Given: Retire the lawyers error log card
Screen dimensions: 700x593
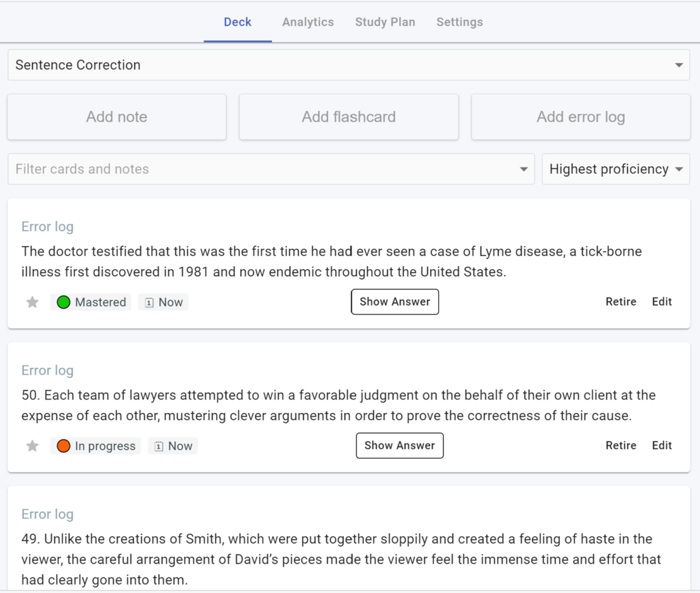Looking at the screenshot, I should [x=621, y=446].
